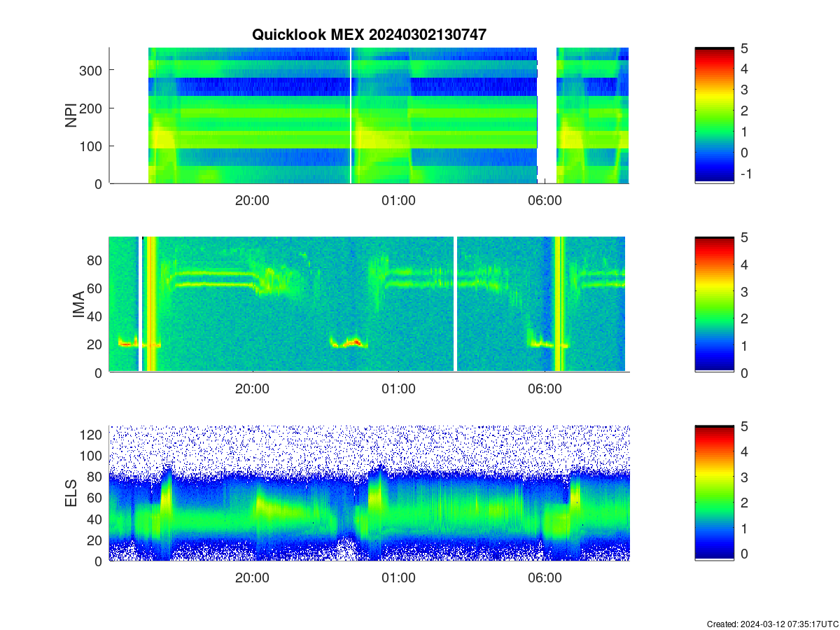This screenshot has width=840, height=630.
Task: Click the 200 tick on the NPI axis
Action: pyautogui.click(x=92, y=108)
